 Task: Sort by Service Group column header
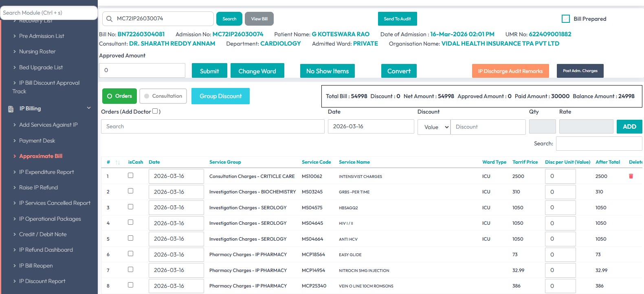coord(225,162)
